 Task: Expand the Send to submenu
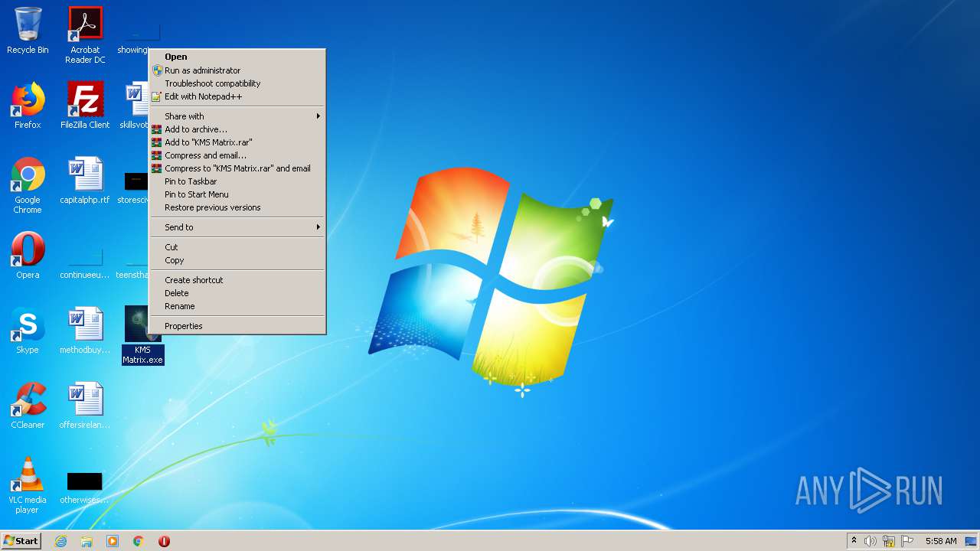(x=237, y=227)
